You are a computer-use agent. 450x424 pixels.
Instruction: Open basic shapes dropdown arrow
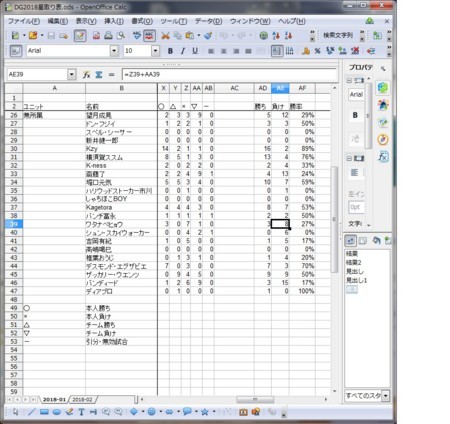coord(143,412)
